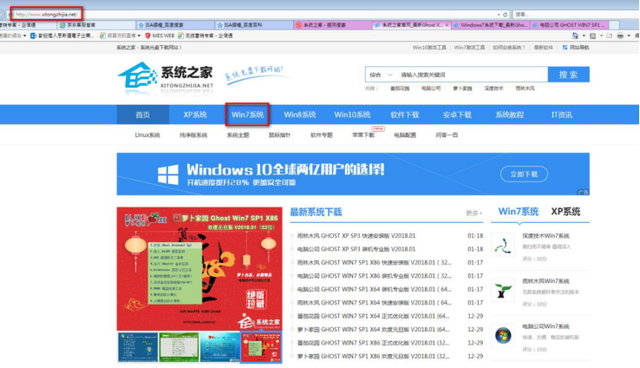Viewport: 640px width, 368px height.
Task: Click the 更多 link beside 最新系统下载
Action: coord(473,213)
